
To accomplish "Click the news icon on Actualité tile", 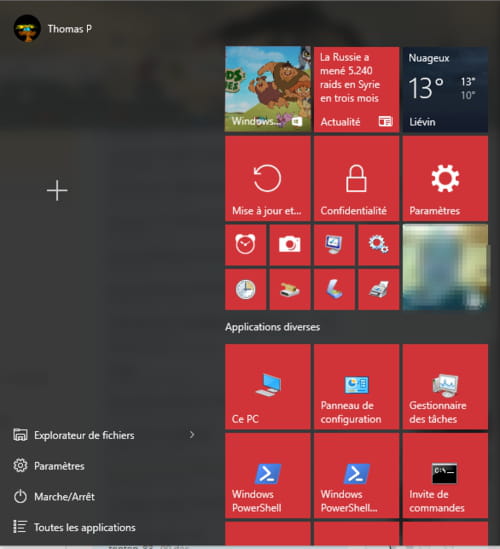I will click(x=386, y=121).
